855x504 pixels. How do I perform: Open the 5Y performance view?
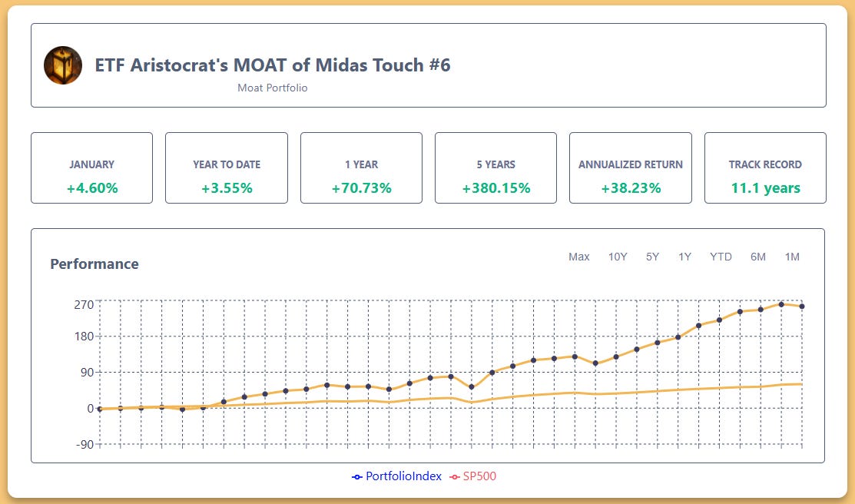pos(651,257)
